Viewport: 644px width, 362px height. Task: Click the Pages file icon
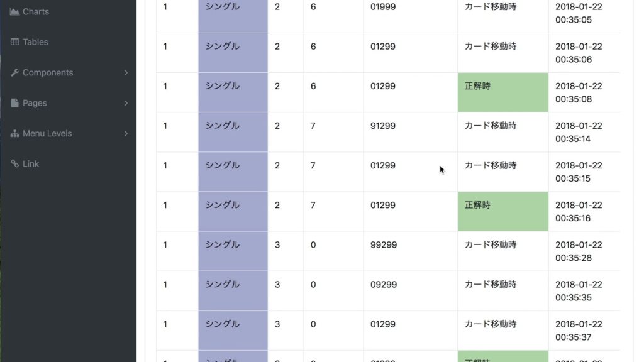14,103
